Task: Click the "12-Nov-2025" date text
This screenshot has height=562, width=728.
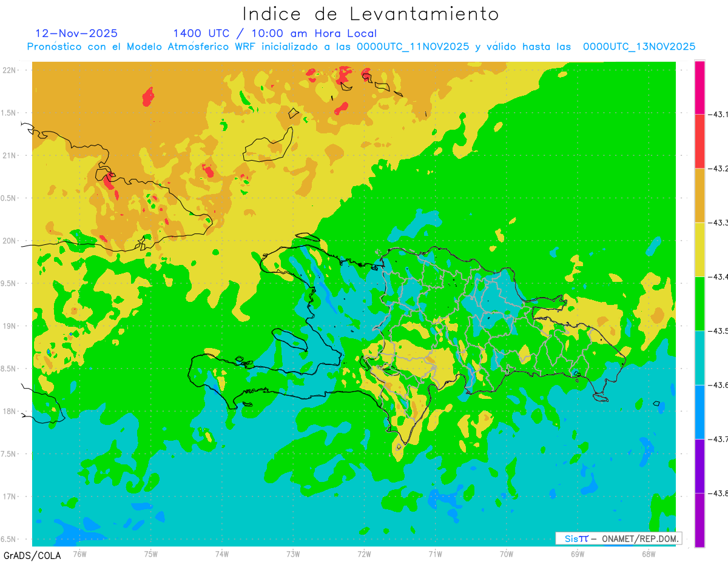Action: 77,33
